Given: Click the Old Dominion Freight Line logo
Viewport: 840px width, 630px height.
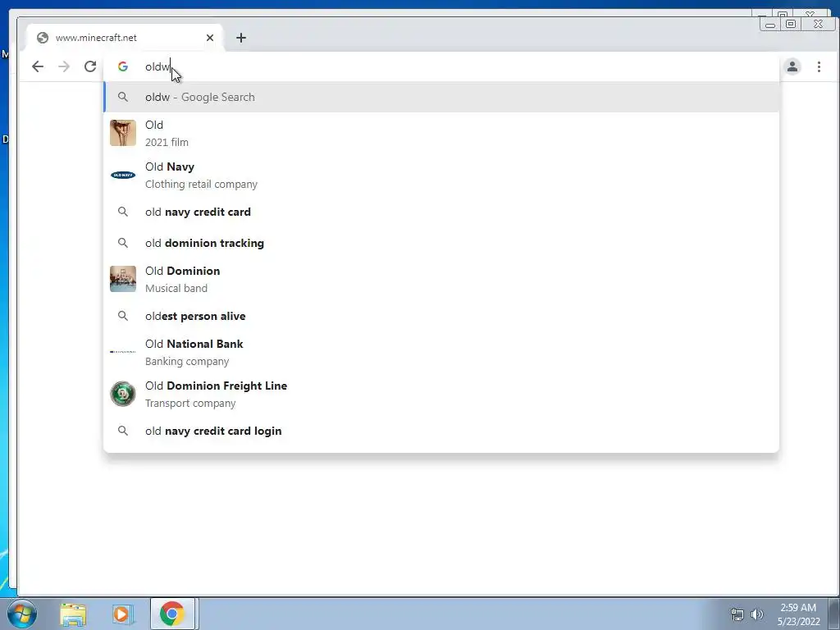Looking at the screenshot, I should coord(123,394).
